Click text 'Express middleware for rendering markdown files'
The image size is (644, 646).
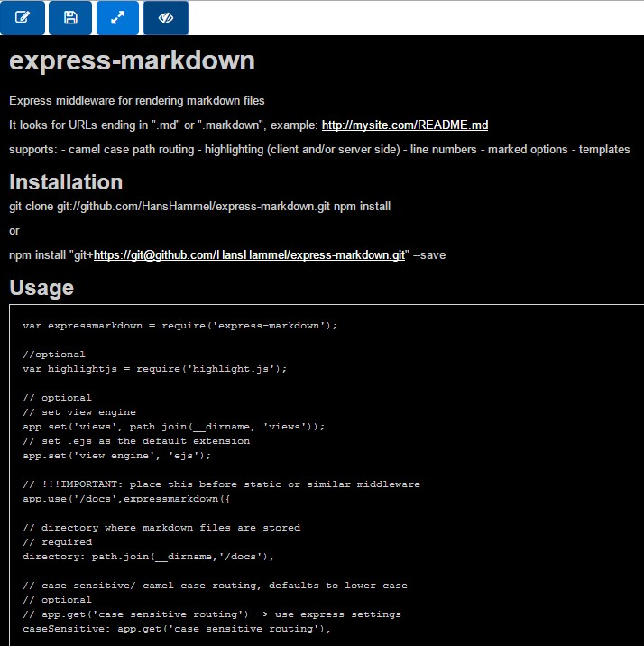point(137,100)
